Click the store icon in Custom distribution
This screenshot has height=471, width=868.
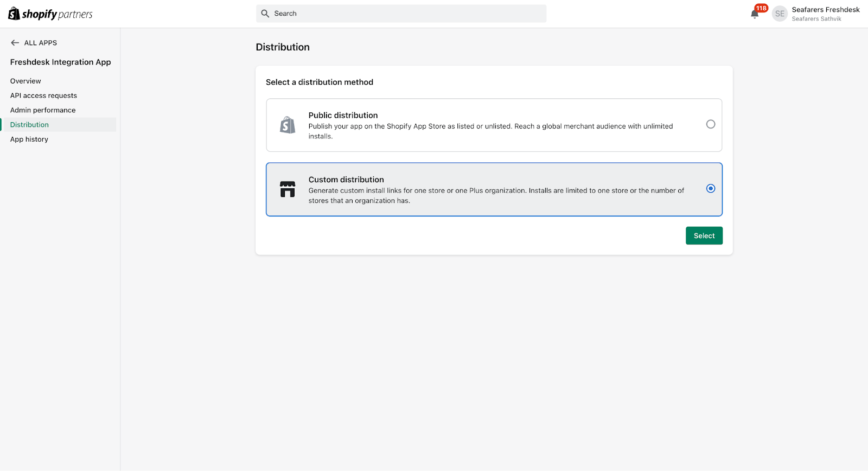point(288,189)
